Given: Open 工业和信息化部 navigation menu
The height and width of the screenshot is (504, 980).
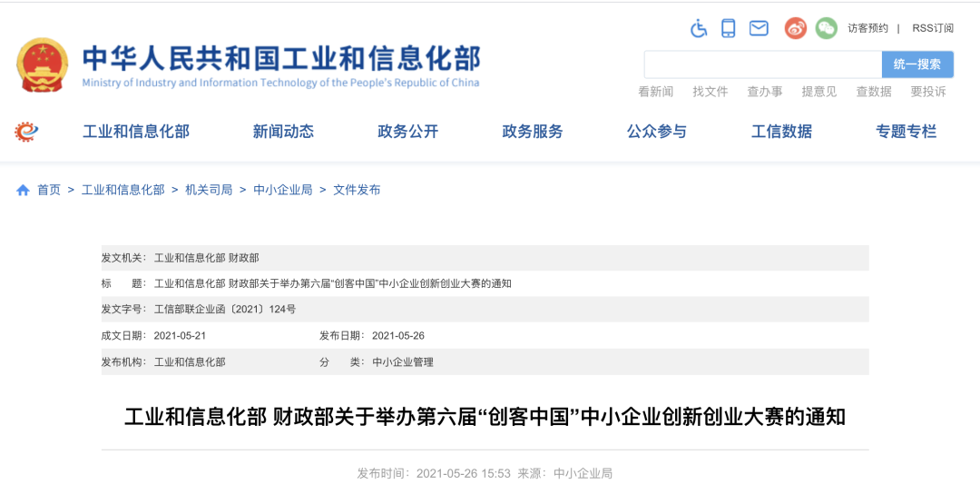Looking at the screenshot, I should (x=135, y=132).
